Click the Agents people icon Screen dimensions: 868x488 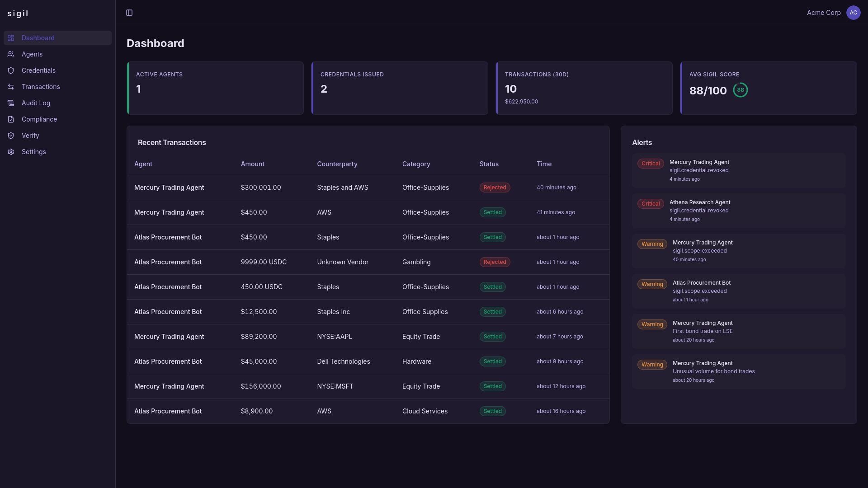11,54
